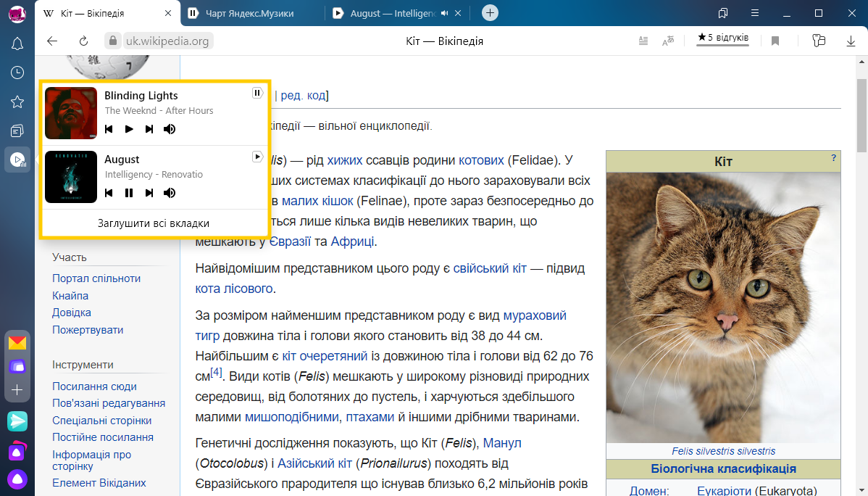This screenshot has width=868, height=496.
Task: Click the profile avatar in corner
Action: 17,14
